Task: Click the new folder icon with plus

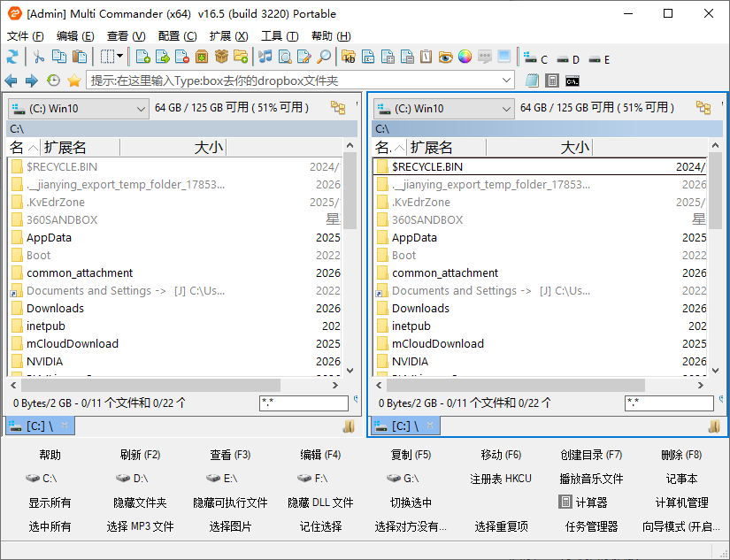Action: (x=241, y=57)
